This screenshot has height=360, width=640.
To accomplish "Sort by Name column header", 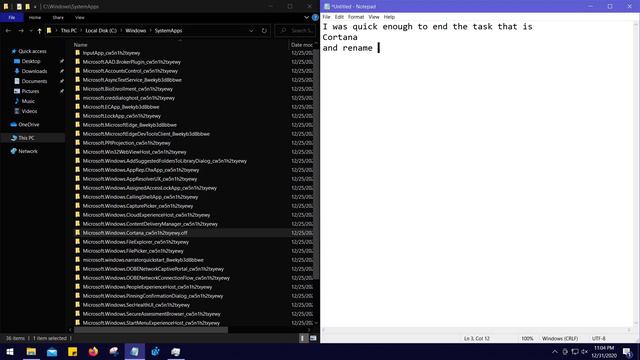I will click(80, 45).
